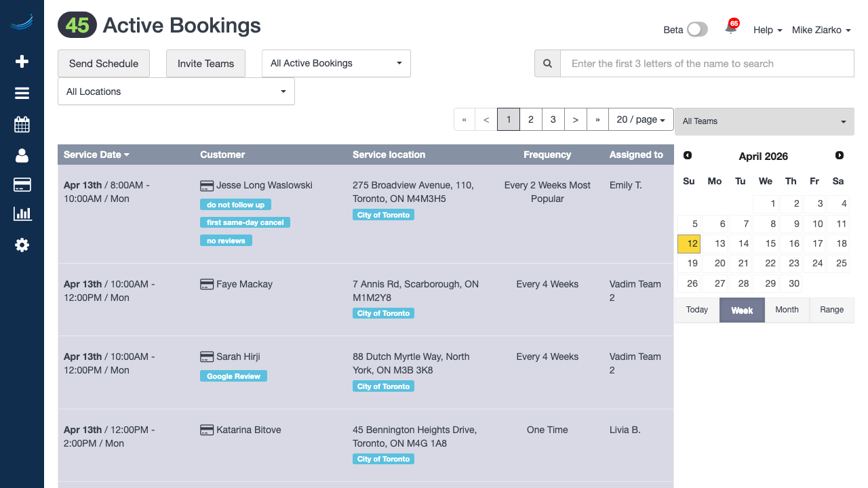Viewport: 868px width, 488px height.
Task: Open the All Teams dropdown
Action: (x=764, y=121)
